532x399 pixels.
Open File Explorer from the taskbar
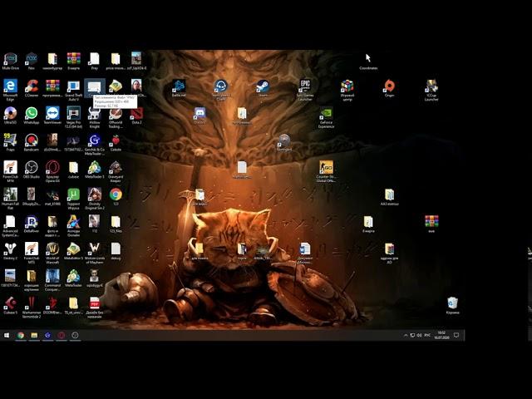[34, 335]
